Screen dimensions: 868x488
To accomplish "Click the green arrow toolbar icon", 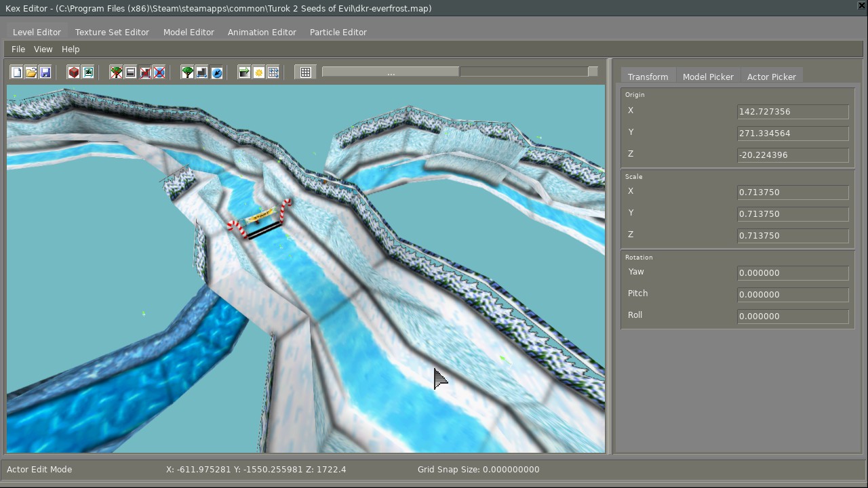I will (x=244, y=73).
